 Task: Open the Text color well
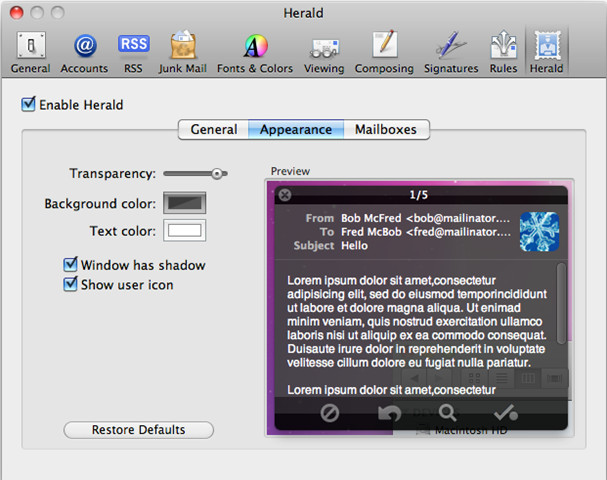pos(184,230)
